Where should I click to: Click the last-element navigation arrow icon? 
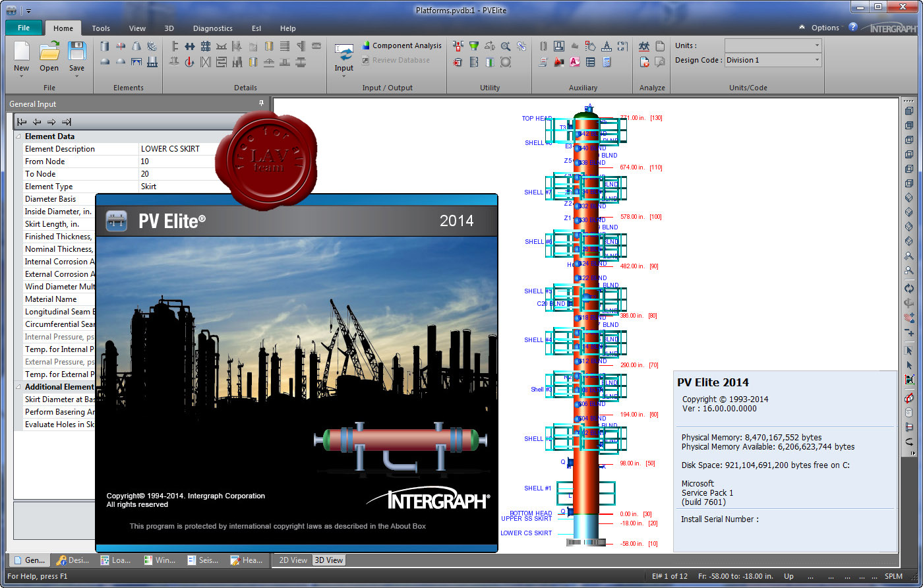67,122
